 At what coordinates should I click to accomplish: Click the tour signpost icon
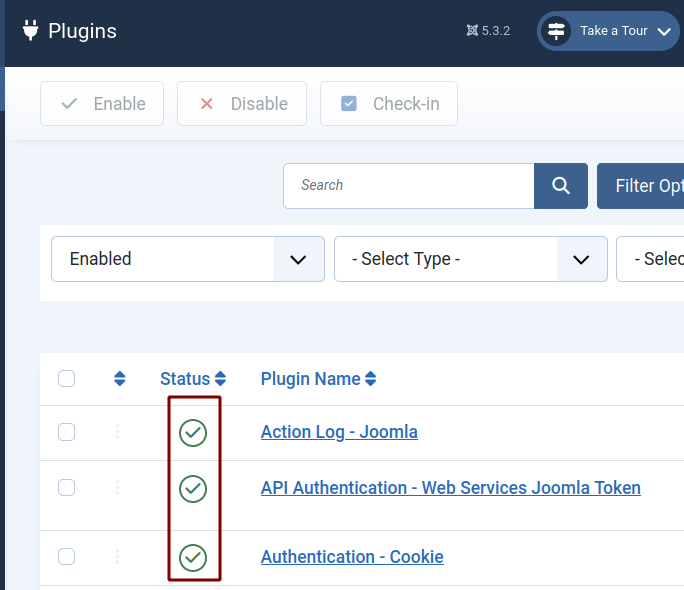556,31
